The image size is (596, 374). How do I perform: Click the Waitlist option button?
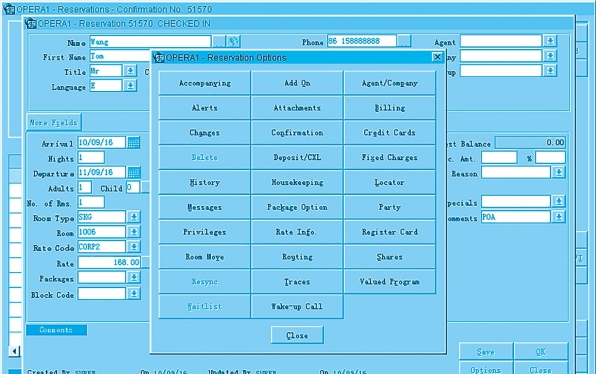[x=204, y=306]
